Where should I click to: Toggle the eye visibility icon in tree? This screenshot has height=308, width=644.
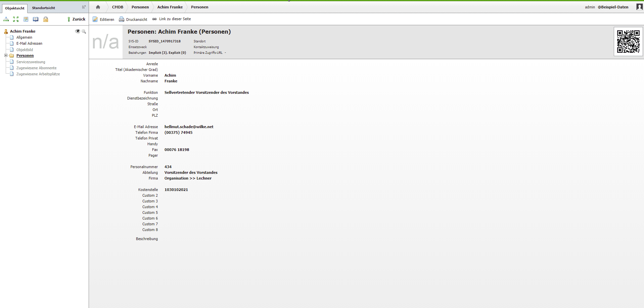tap(78, 31)
